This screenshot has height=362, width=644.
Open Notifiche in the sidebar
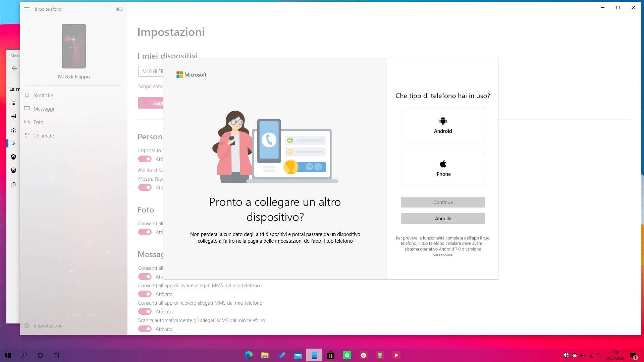point(74,96)
